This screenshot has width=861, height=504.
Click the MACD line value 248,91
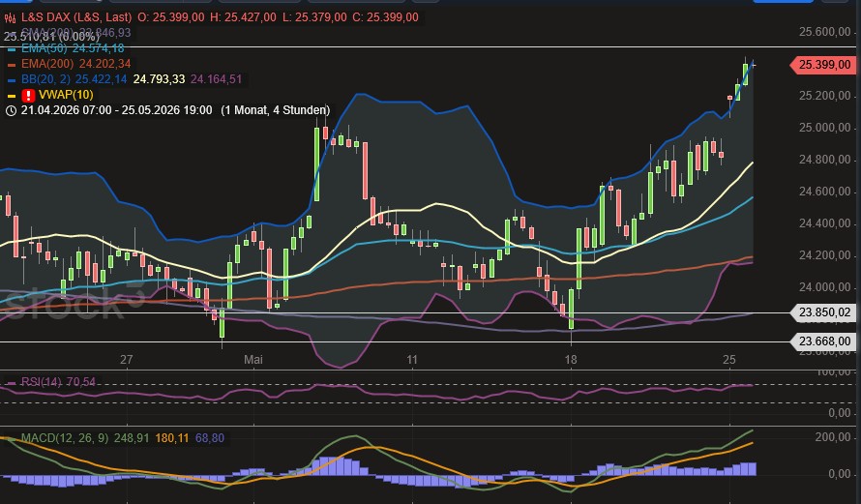(x=132, y=438)
